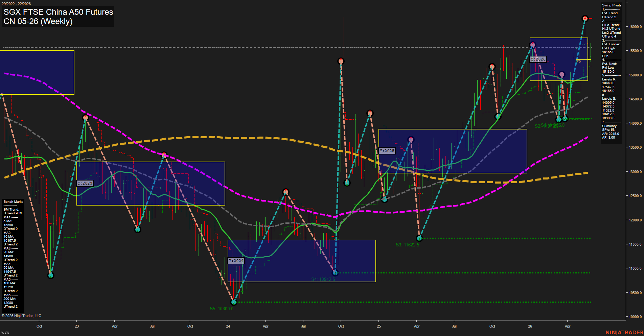Click the Bench Marks panel heading

tap(14, 202)
